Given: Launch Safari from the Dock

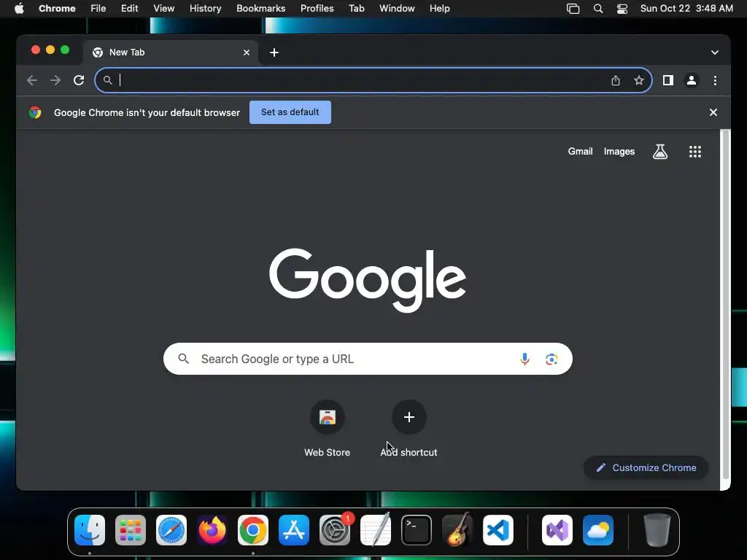Looking at the screenshot, I should coord(171,530).
